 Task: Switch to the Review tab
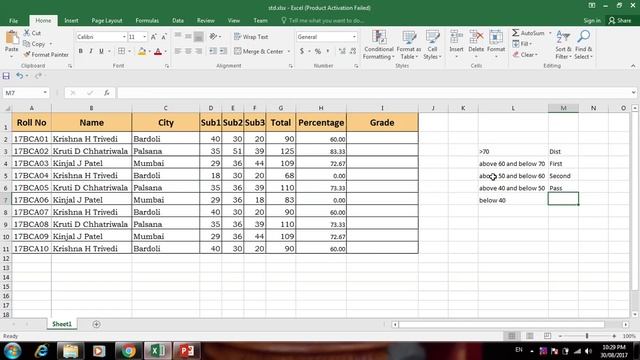(x=205, y=20)
